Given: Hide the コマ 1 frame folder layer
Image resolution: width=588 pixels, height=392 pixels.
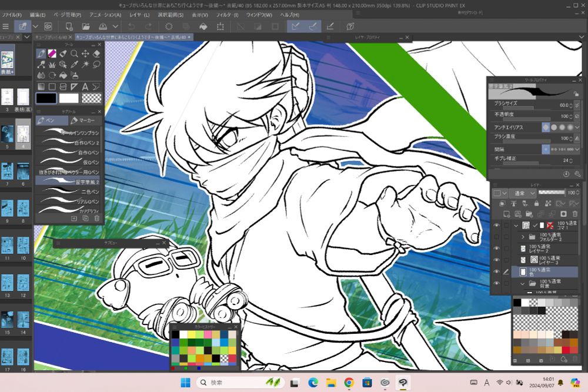Looking at the screenshot, I should coord(496,225).
